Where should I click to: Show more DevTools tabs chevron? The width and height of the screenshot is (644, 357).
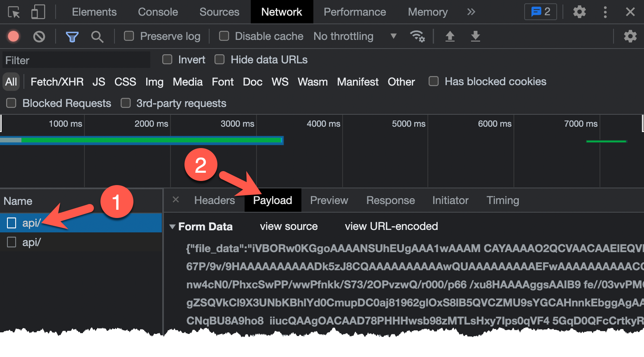[471, 12]
